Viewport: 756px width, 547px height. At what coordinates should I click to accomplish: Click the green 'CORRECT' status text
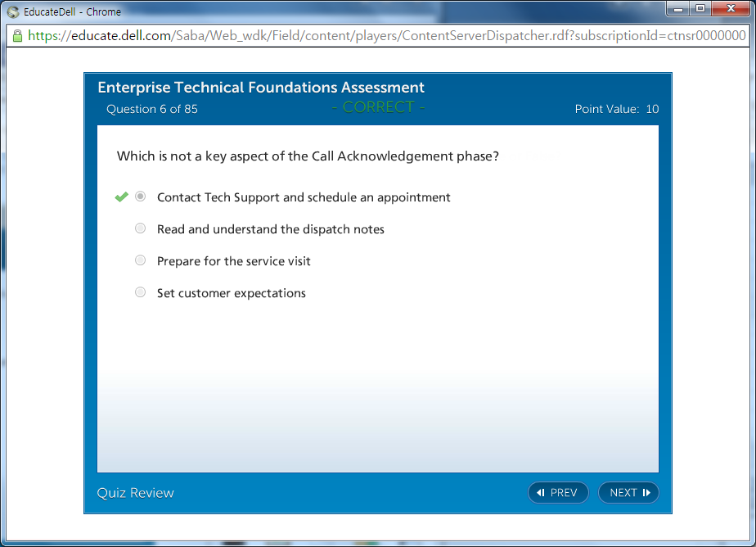coord(378,107)
